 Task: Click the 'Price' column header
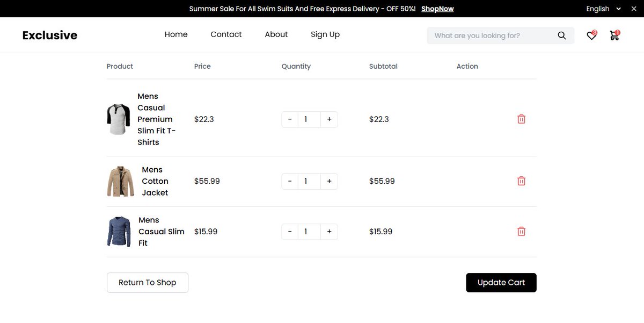tap(202, 66)
